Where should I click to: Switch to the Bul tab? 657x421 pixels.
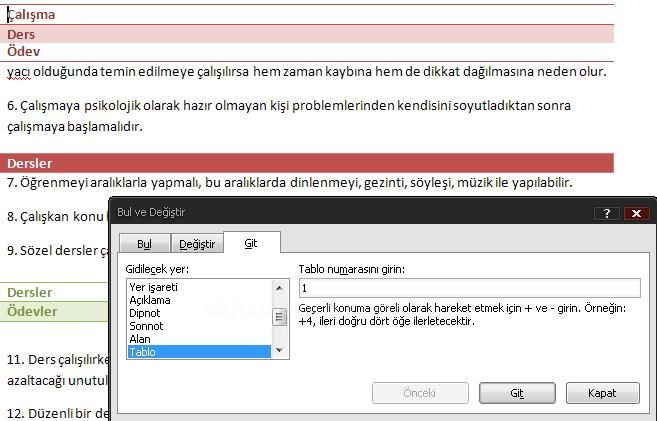click(145, 244)
